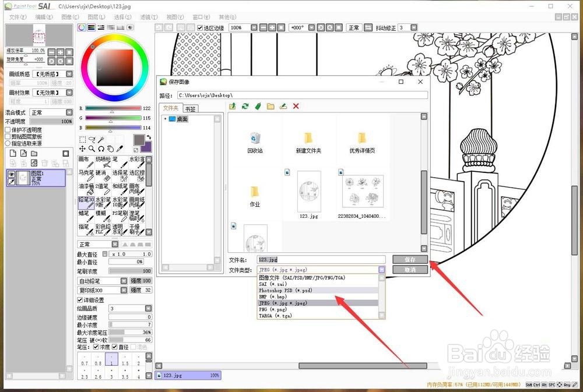Select the move tool

coord(83,149)
